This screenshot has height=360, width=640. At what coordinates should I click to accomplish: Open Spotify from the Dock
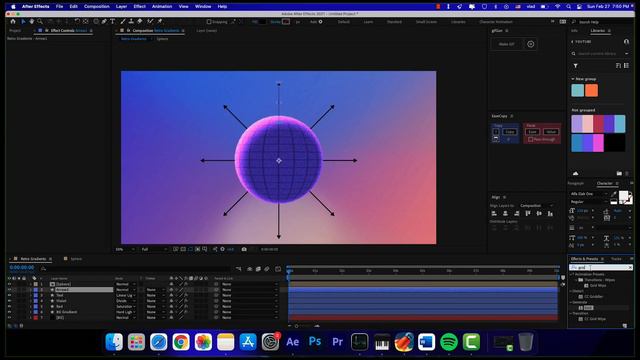click(x=449, y=342)
